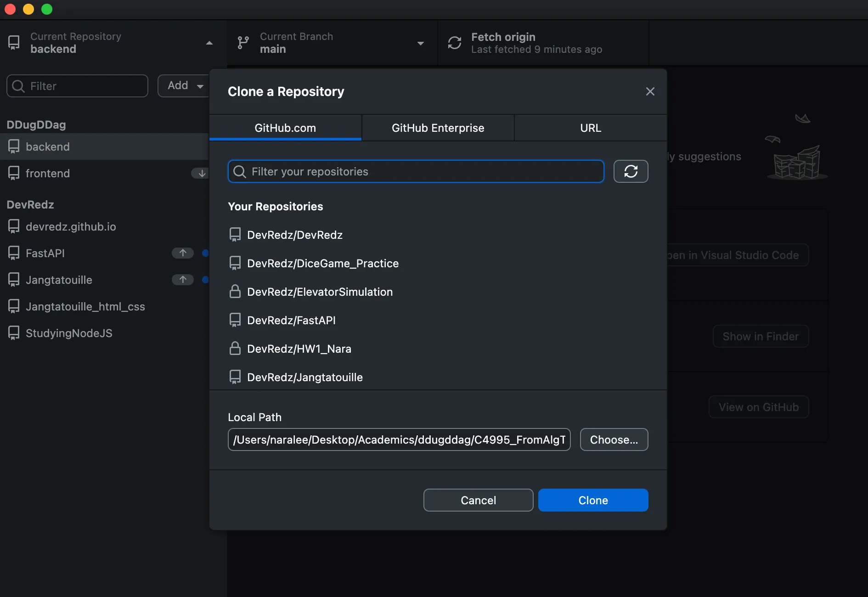Click repo icon next to DevRedz/Jangtatouille in dialog
This screenshot has height=597, width=868.
235,377
